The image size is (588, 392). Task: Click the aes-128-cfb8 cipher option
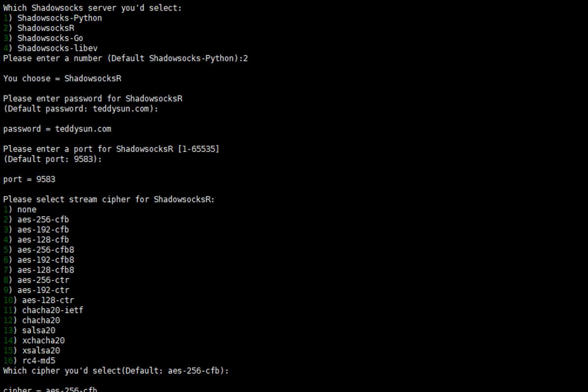coord(46,270)
